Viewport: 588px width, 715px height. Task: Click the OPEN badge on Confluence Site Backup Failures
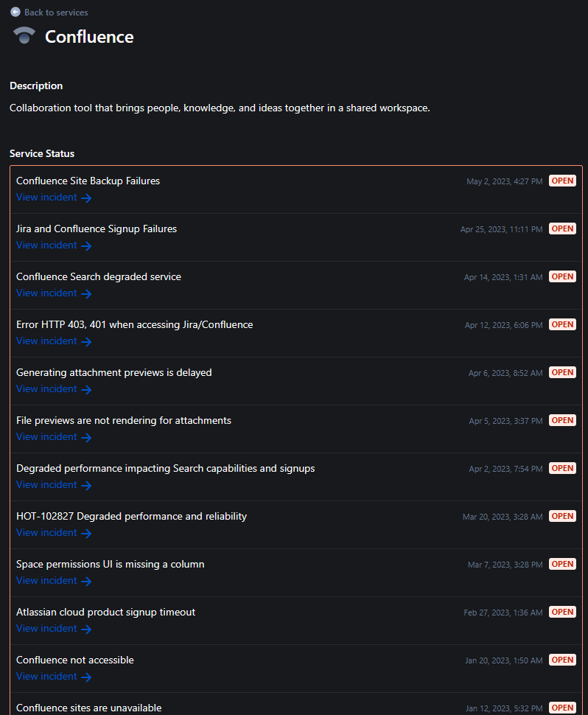[562, 180]
